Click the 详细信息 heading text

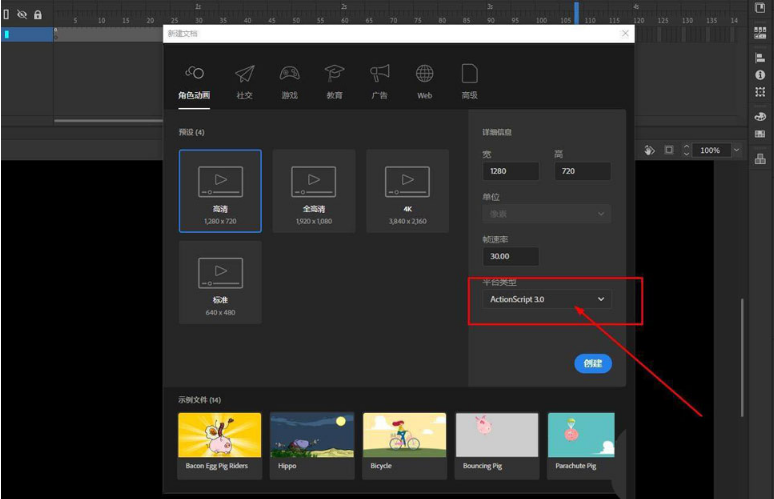497,132
